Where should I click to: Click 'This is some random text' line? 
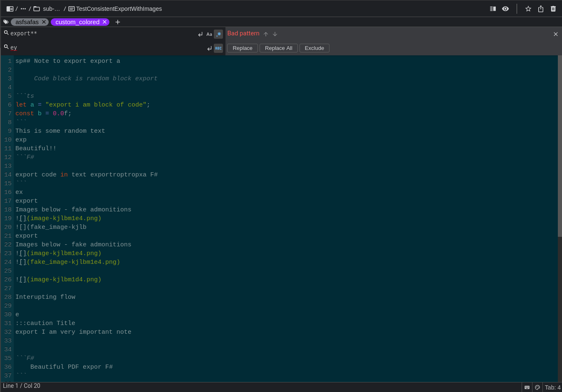(x=60, y=131)
